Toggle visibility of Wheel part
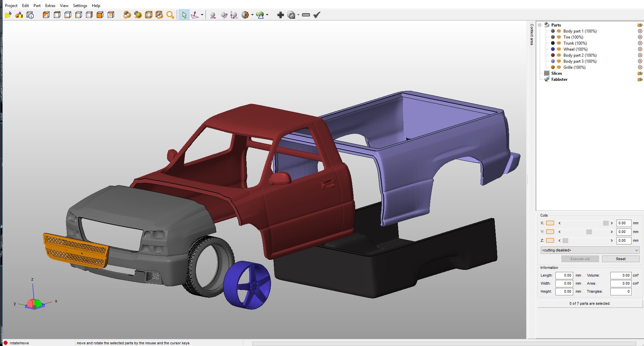 click(x=559, y=49)
